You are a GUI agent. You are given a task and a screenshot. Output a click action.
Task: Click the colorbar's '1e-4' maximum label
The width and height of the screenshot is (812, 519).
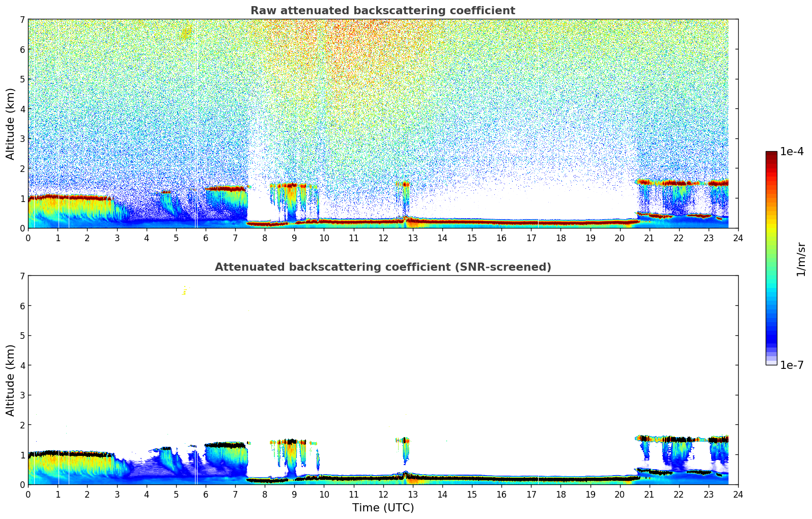coord(792,152)
